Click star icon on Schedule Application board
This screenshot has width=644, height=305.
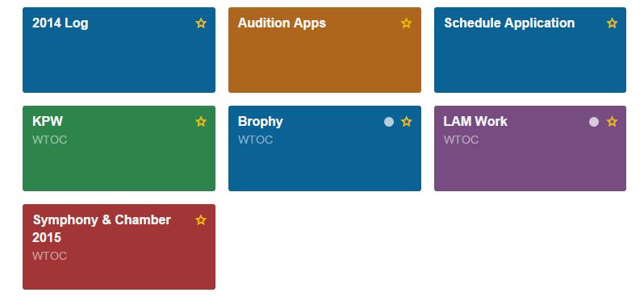612,23
